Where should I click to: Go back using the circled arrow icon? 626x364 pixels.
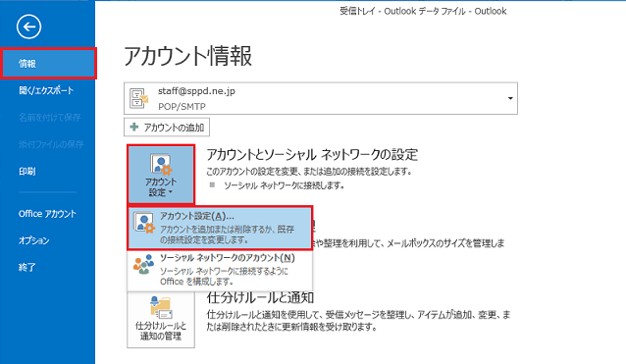(28, 26)
